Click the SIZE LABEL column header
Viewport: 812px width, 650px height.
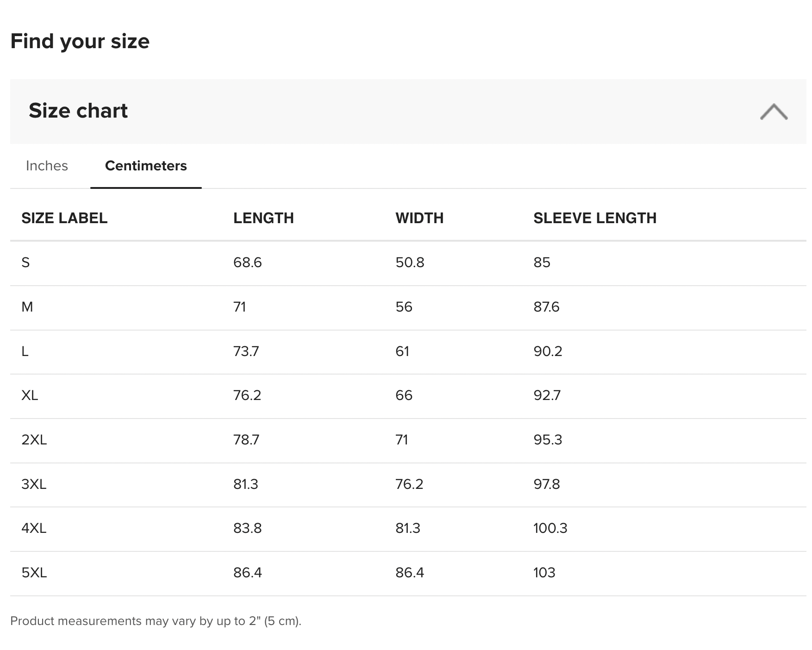64,218
